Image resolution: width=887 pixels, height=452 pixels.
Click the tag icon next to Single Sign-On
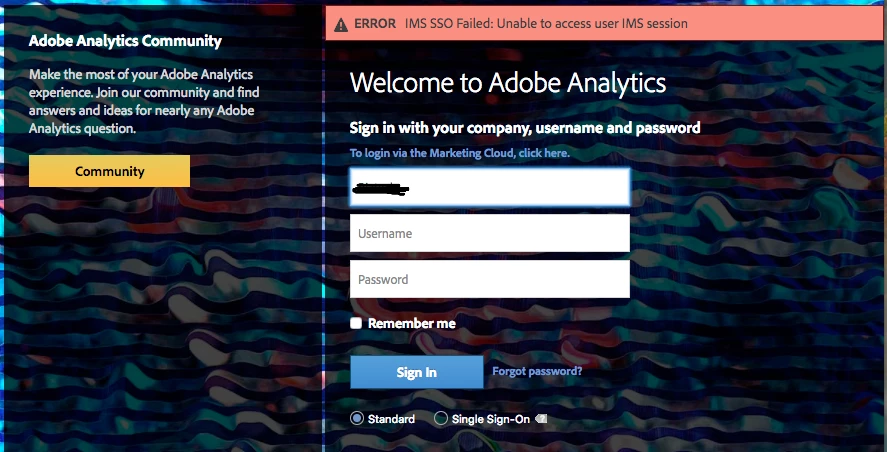[541, 419]
